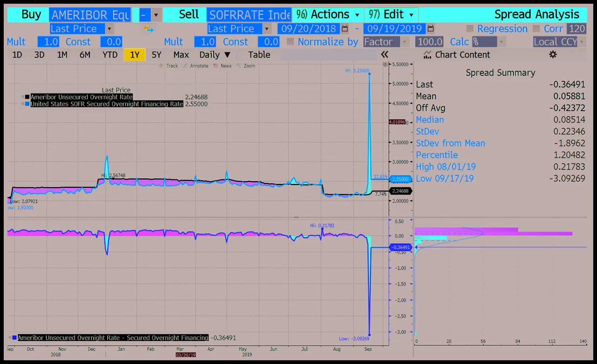Switch to Table view

[x=259, y=55]
